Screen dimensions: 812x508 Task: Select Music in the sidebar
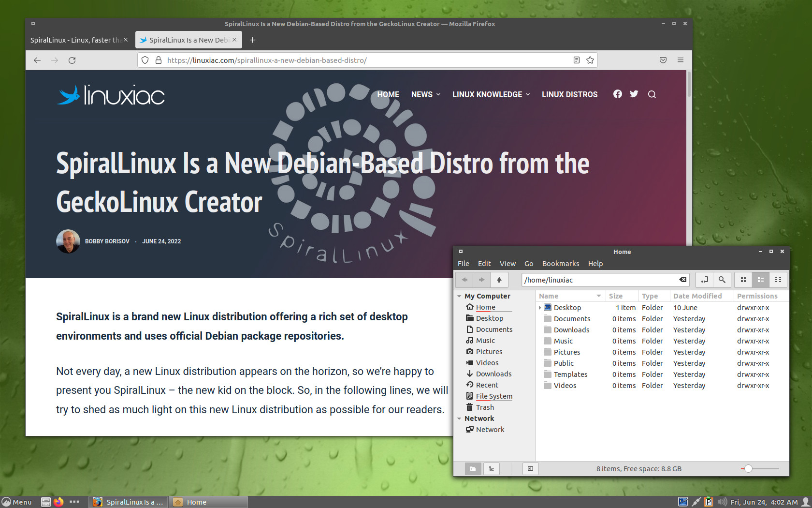485,341
